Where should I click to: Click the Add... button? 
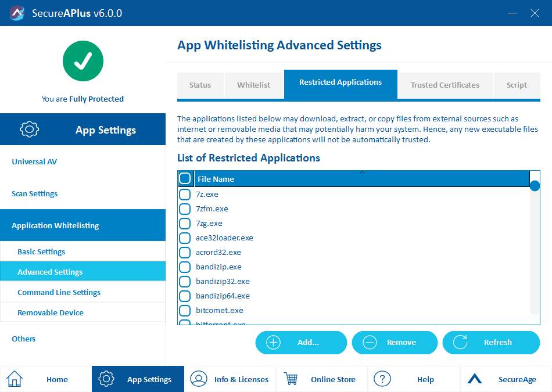[301, 343]
